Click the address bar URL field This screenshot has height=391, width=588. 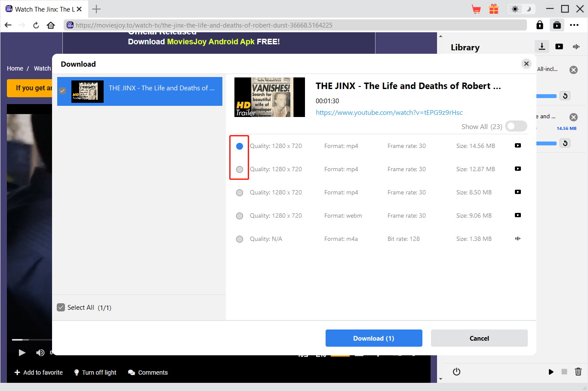coord(295,25)
